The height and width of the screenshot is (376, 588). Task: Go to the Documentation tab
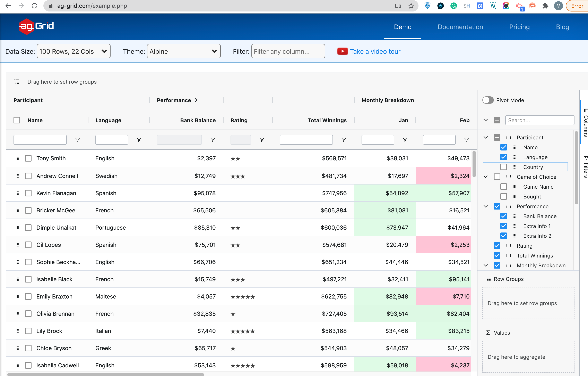pyautogui.click(x=460, y=27)
